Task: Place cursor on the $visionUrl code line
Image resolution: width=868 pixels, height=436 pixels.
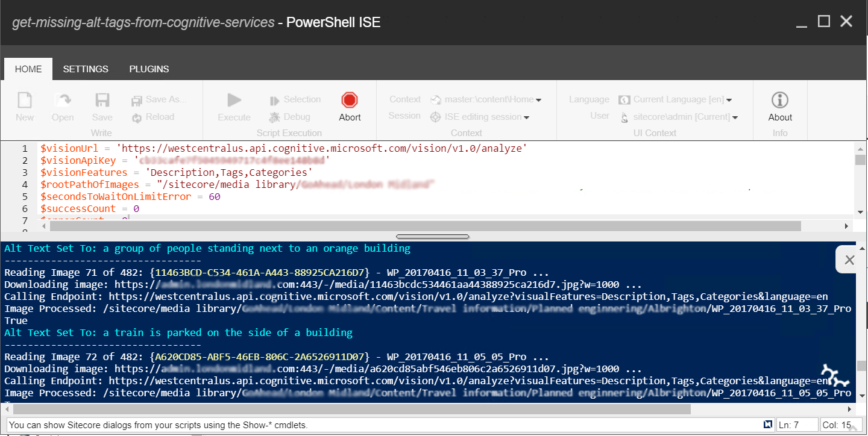Action: [284, 148]
